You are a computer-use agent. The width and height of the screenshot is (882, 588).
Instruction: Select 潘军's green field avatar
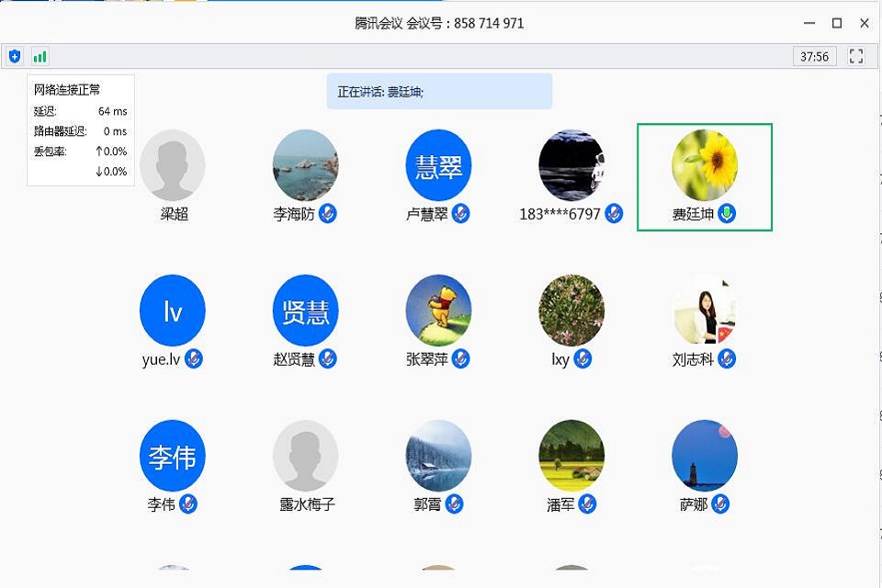(x=571, y=456)
